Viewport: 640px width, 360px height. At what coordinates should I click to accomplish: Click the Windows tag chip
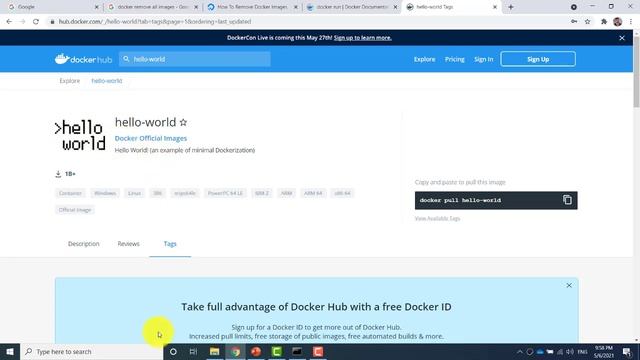(105, 193)
